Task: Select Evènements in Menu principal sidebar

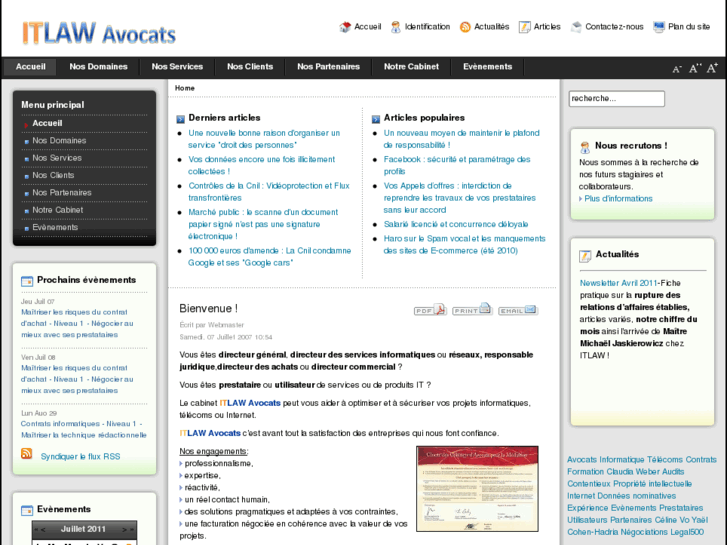Action: click(55, 227)
